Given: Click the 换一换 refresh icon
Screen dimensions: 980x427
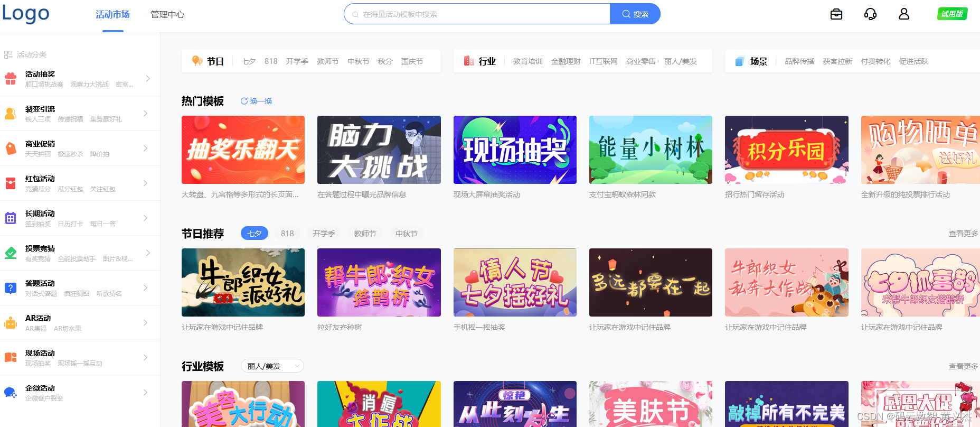Looking at the screenshot, I should [x=244, y=101].
